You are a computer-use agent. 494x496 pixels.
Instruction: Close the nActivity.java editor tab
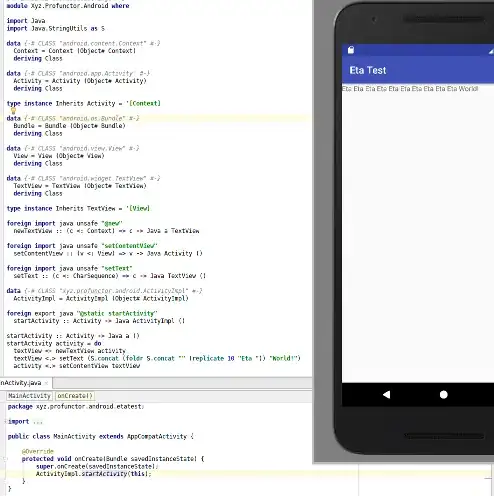pos(46,383)
